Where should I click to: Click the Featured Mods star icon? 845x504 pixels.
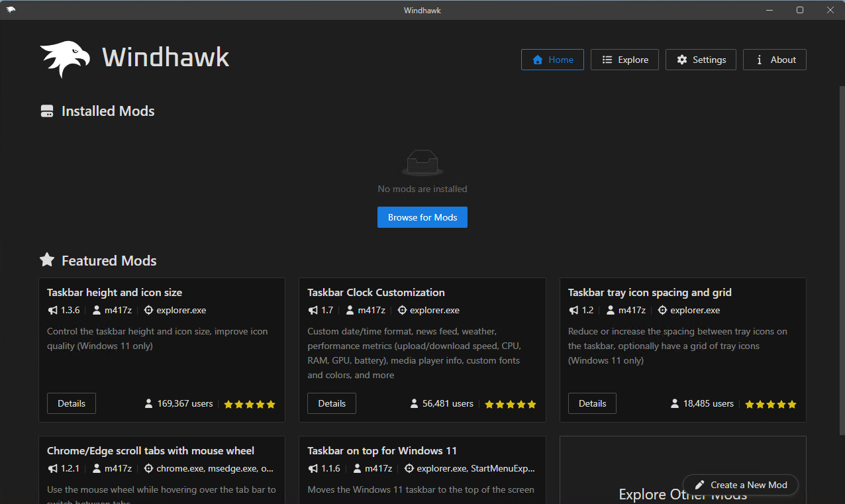[47, 260]
